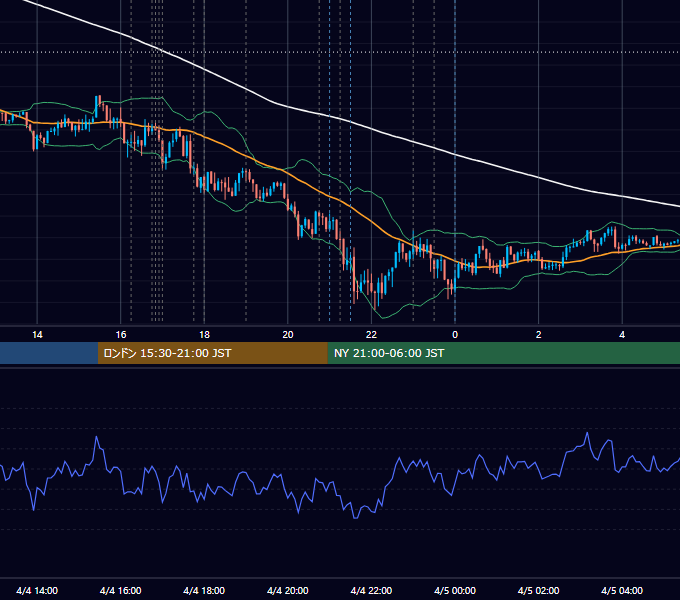Image resolution: width=680 pixels, height=600 pixels.
Task: Click the blue session bar before London
Action: point(49,353)
